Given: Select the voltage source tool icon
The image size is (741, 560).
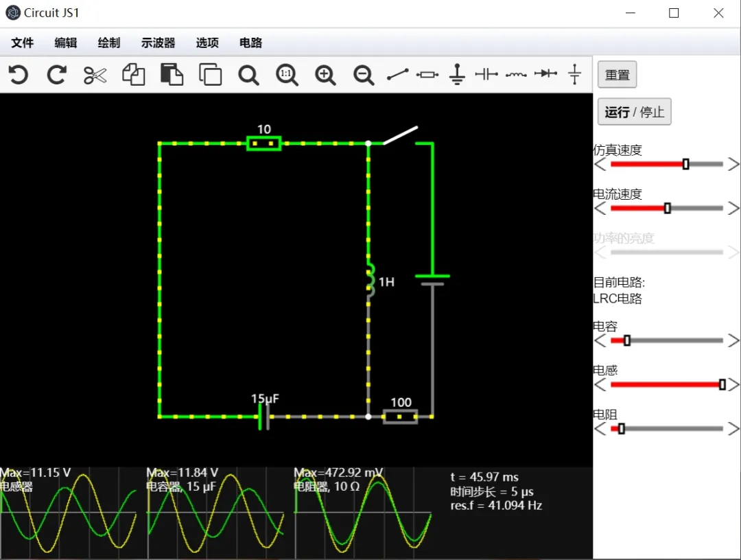Looking at the screenshot, I should tap(575, 74).
